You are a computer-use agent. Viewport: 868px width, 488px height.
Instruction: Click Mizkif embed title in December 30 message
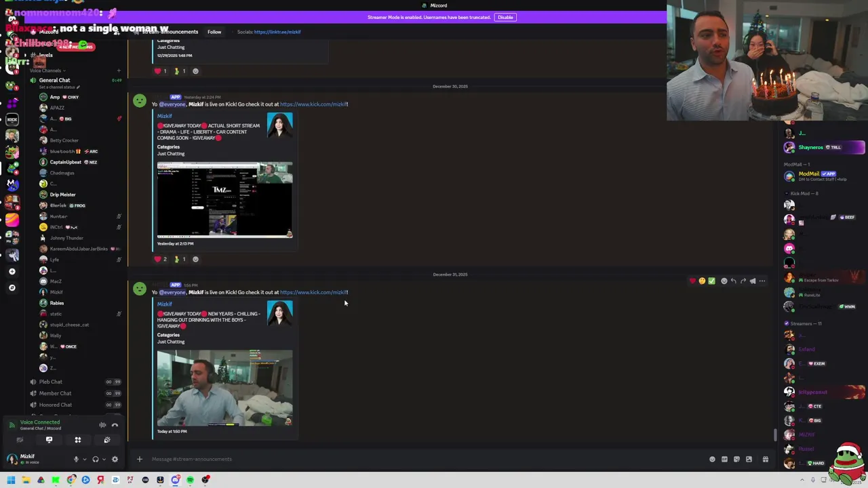pos(165,116)
